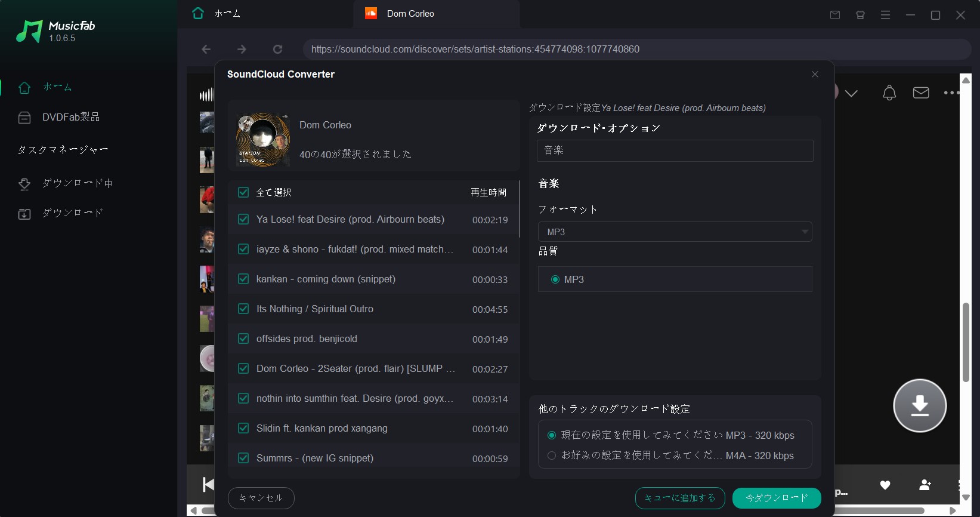Viewport: 980px width, 517px height.
Task: Click the SoundCloud URL address field
Action: pyautogui.click(x=637, y=49)
